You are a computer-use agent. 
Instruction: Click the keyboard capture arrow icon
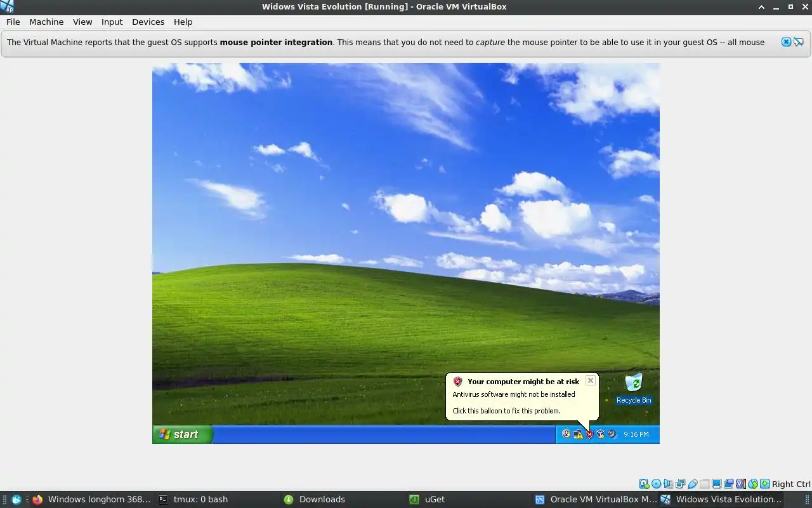coord(765,484)
